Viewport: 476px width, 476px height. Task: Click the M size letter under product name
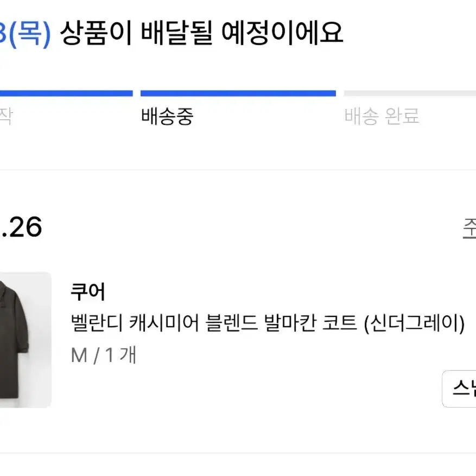pos(79,355)
